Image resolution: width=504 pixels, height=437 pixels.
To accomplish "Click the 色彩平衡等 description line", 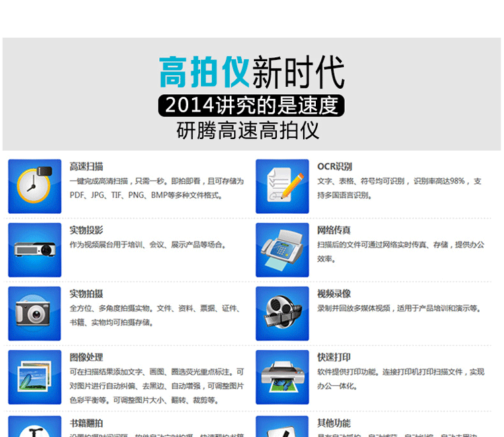I will tap(144, 400).
